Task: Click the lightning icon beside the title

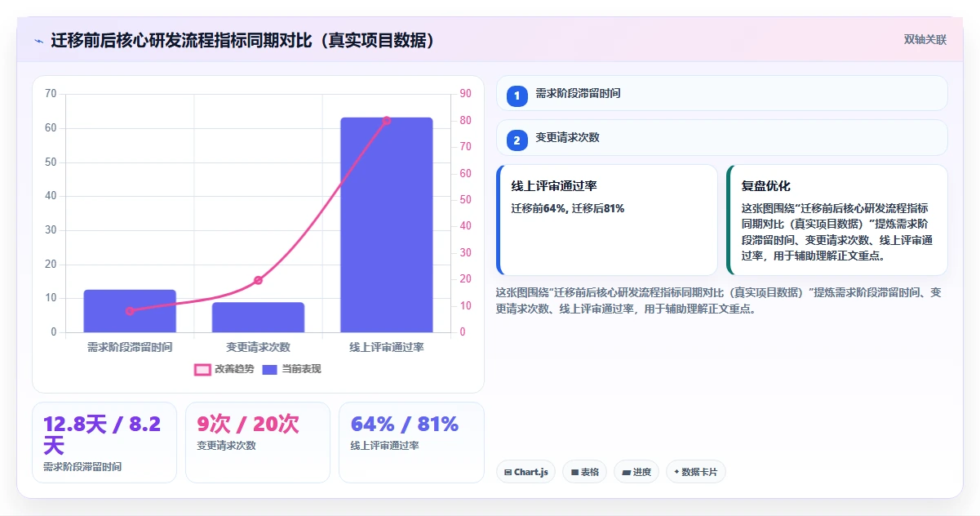Action: (39, 41)
